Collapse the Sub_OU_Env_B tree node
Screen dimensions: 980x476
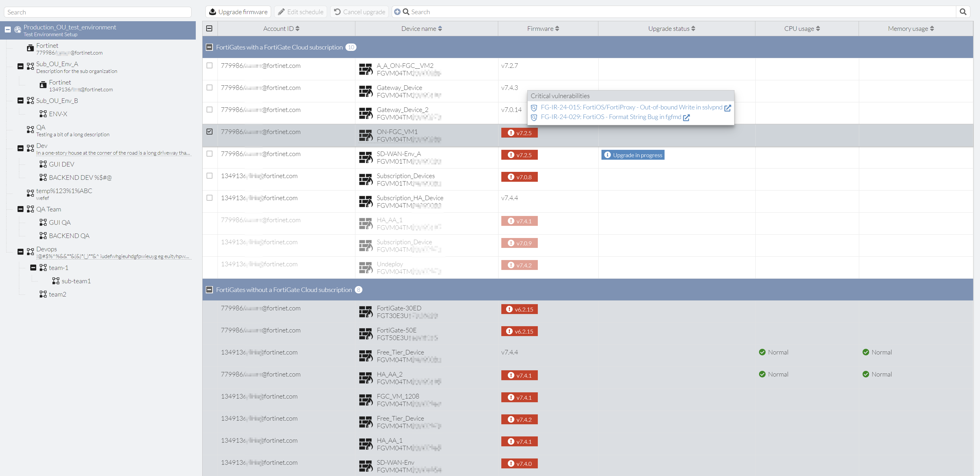pos(21,101)
